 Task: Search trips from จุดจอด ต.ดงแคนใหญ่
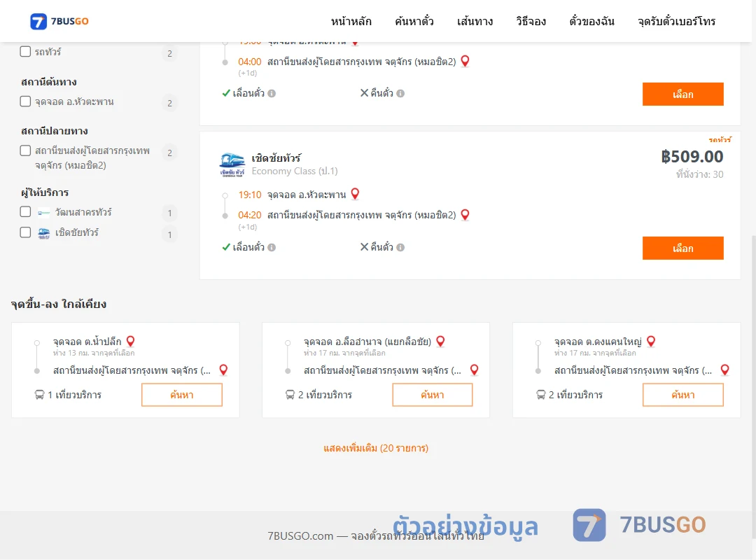pos(682,395)
